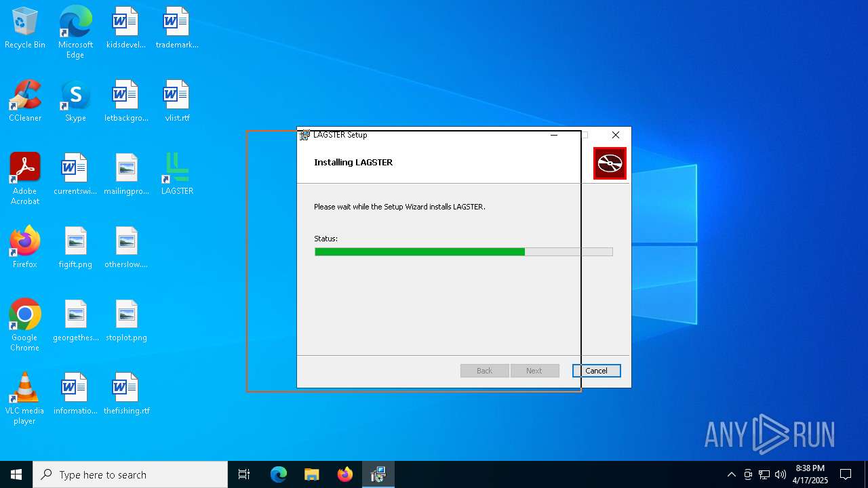The image size is (868, 488).
Task: Select the currentswi... Word document
Action: pos(75,174)
